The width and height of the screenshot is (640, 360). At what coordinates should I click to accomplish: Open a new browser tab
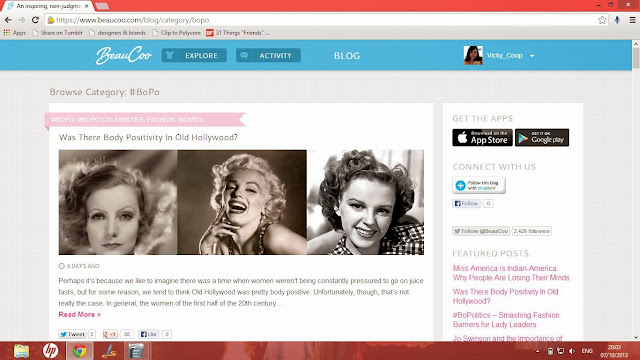coord(102,6)
